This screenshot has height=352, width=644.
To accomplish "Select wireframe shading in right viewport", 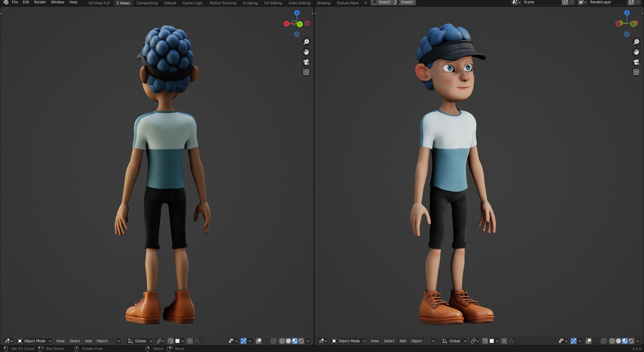I will tap(612, 341).
